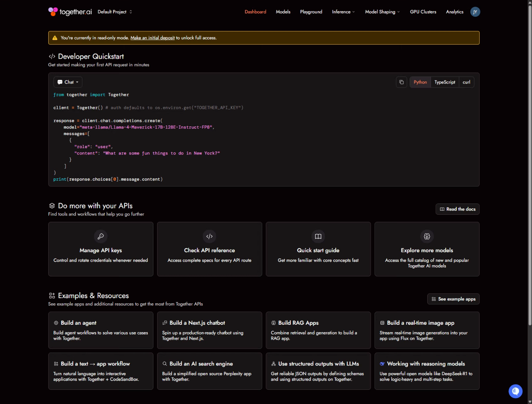The image size is (532, 404).
Task: Click the Examples & Resources heading
Action: (94, 296)
